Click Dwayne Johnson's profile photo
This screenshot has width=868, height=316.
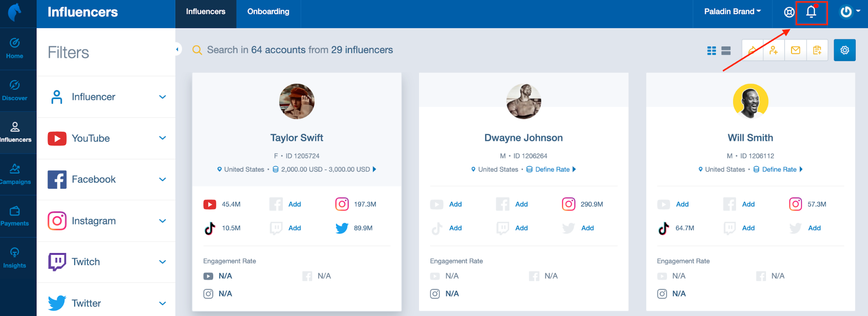[x=524, y=102]
